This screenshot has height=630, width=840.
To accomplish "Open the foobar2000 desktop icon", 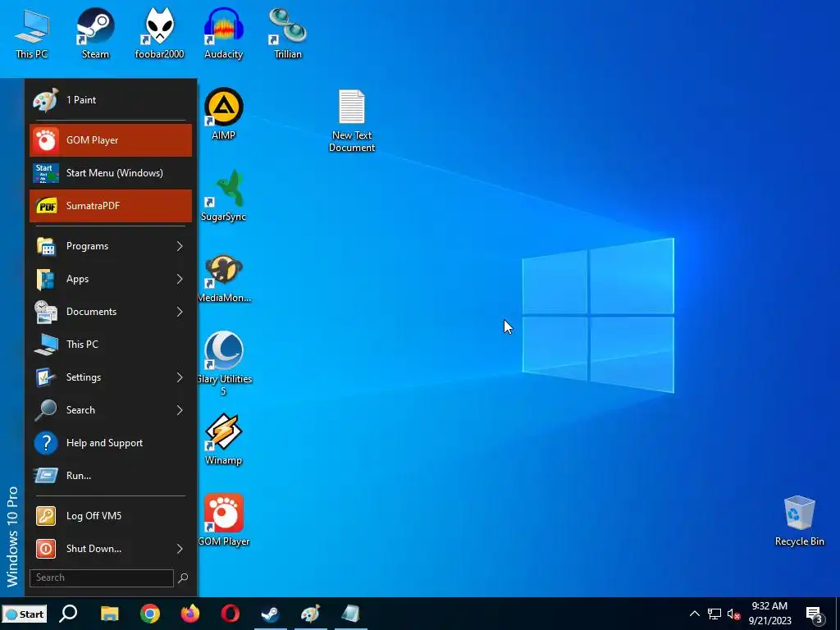I will pos(159,33).
